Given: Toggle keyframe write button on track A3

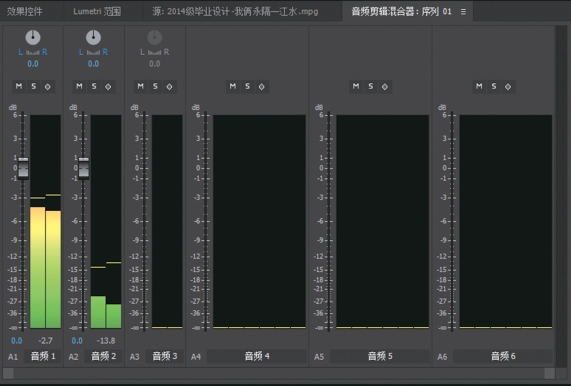Looking at the screenshot, I should click(x=169, y=86).
